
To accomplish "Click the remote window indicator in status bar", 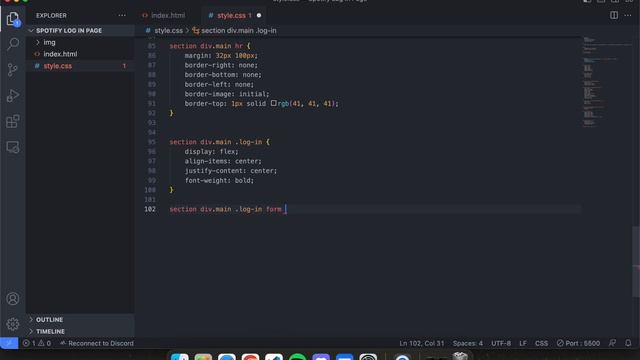I will (x=9, y=343).
